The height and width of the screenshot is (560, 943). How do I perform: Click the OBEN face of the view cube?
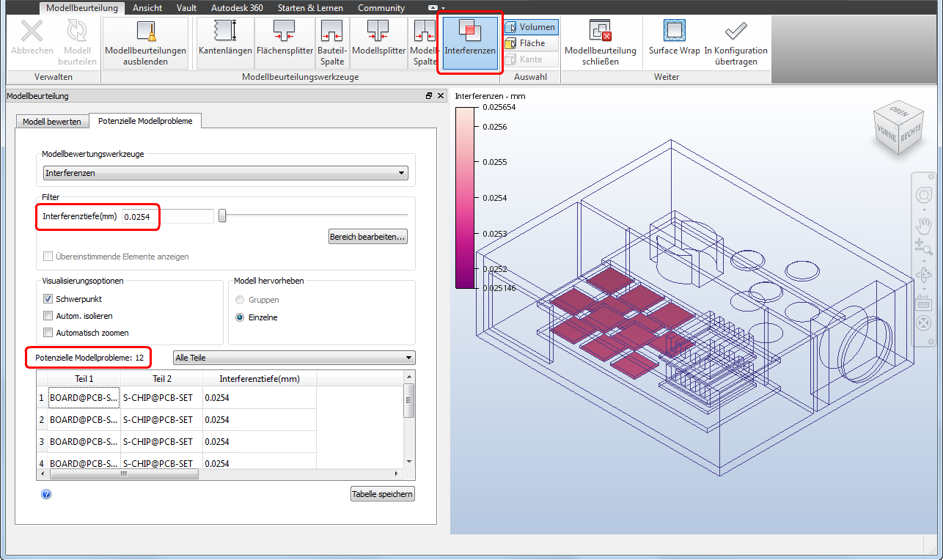(x=898, y=112)
